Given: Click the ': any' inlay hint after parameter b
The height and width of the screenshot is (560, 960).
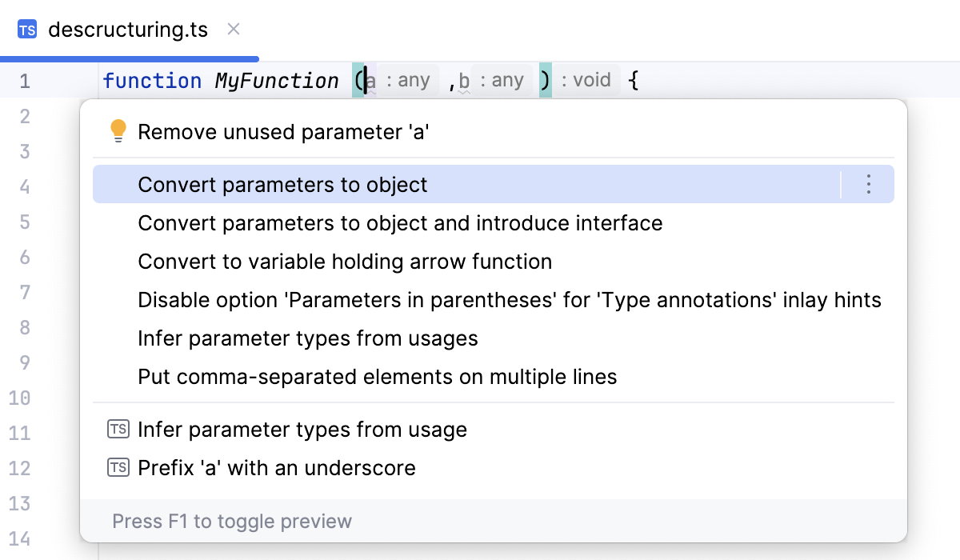Looking at the screenshot, I should (504, 80).
